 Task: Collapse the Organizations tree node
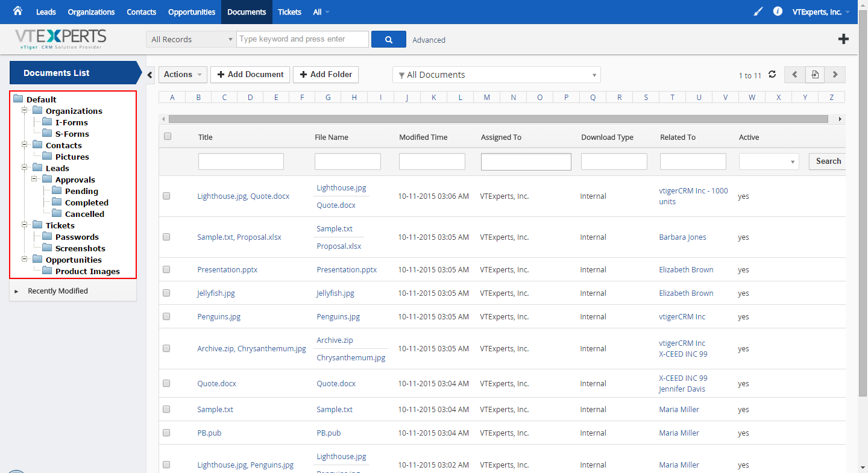(25, 111)
